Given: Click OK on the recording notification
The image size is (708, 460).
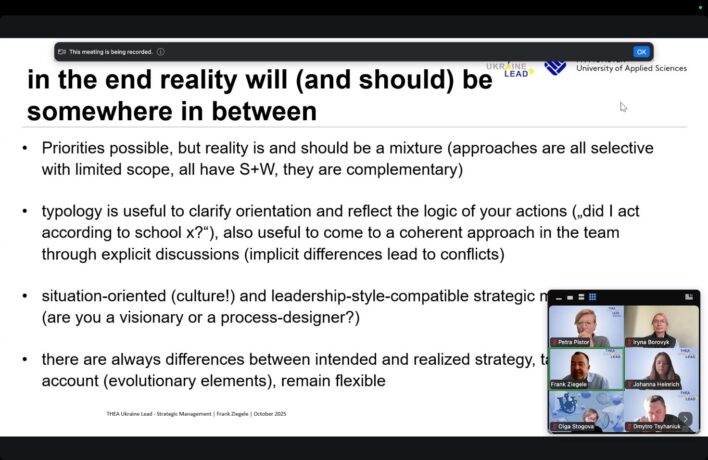Looking at the screenshot, I should (x=641, y=52).
